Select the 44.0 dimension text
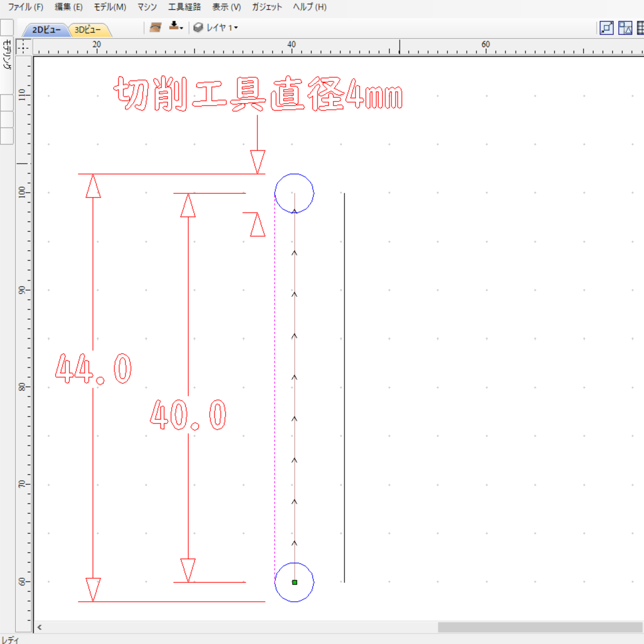This screenshot has height=644, width=644. point(94,369)
